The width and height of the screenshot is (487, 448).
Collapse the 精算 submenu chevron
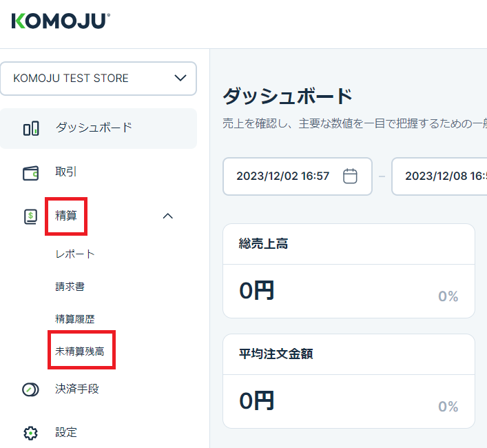(167, 216)
